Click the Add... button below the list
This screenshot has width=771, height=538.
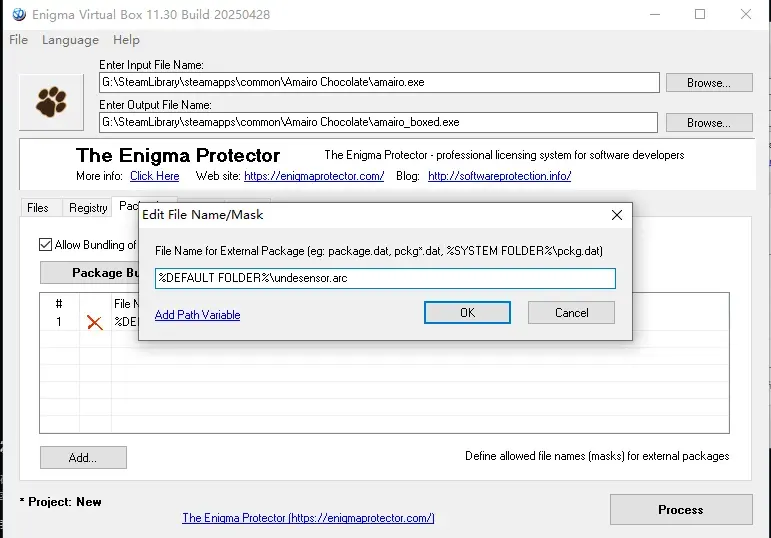pyautogui.click(x=83, y=458)
